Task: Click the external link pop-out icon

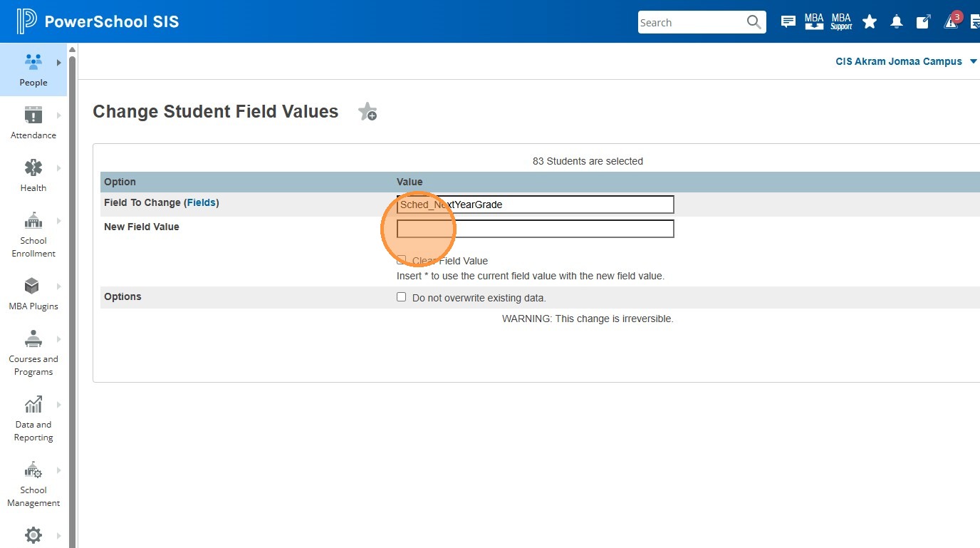Action: pos(923,22)
